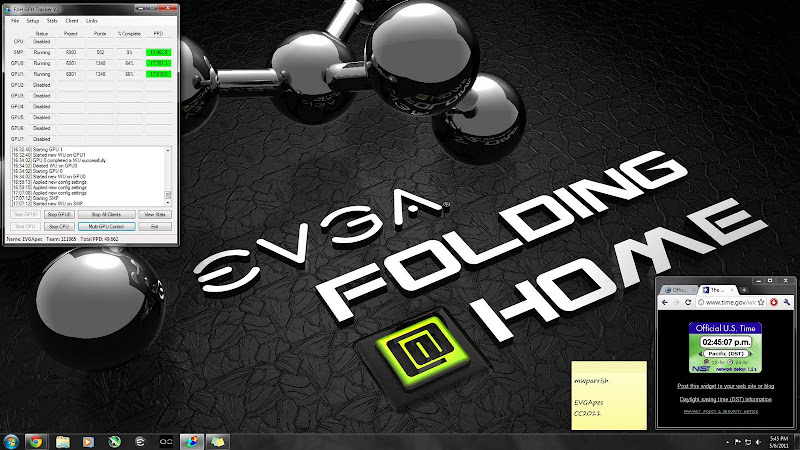Image resolution: width=800 pixels, height=450 pixels.
Task: Switch to the first 'Offic...' Chrome tab
Action: (679, 290)
